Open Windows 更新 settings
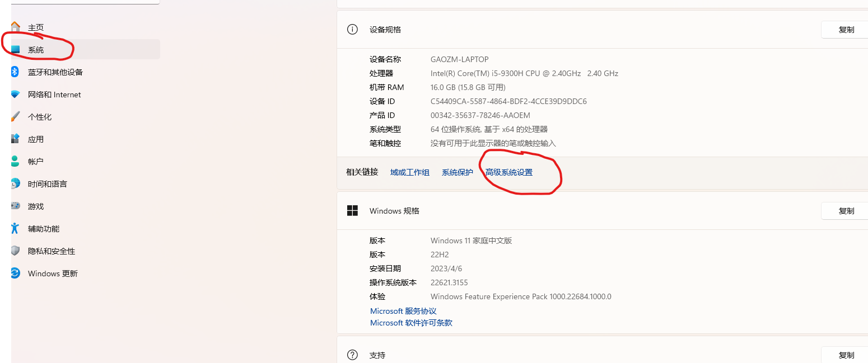Image resolution: width=868 pixels, height=363 pixels. click(86, 274)
